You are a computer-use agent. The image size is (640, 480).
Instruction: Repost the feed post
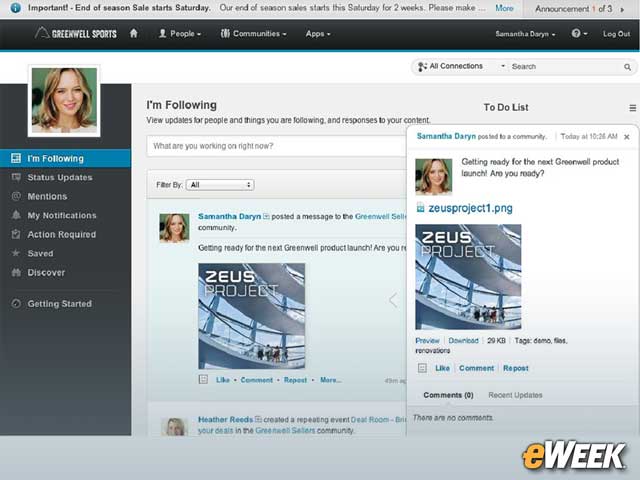(x=295, y=380)
